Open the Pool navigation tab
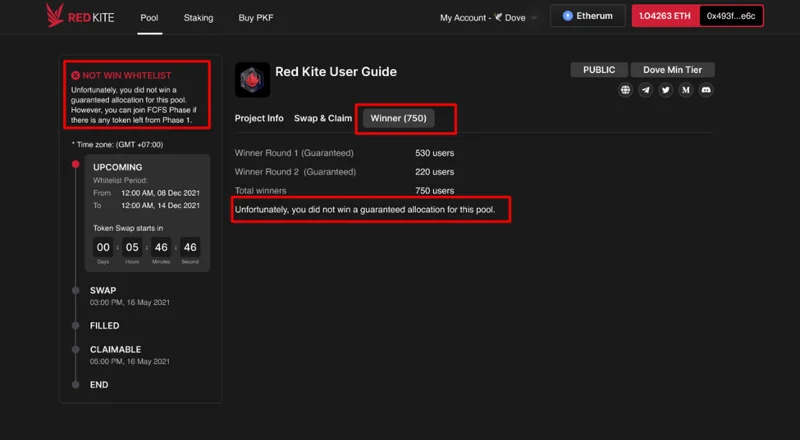 pos(149,18)
